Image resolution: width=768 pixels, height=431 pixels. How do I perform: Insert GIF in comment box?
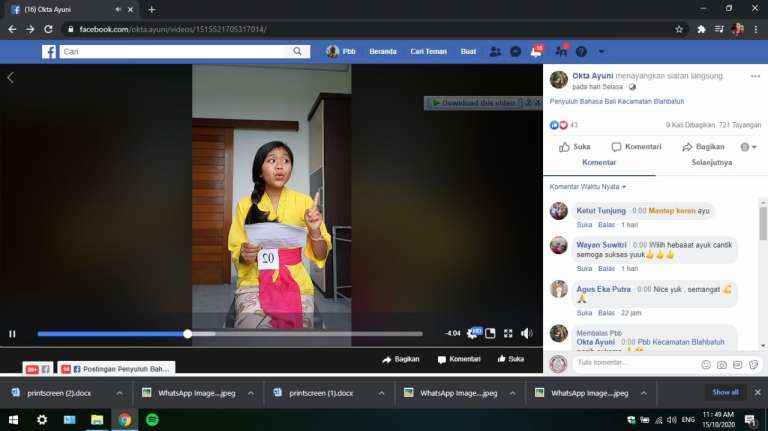coord(738,364)
